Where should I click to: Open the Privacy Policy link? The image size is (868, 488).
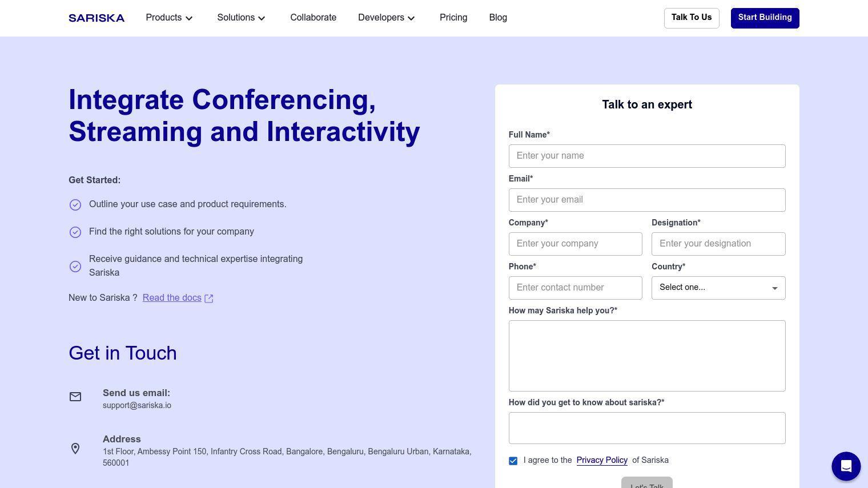602,460
